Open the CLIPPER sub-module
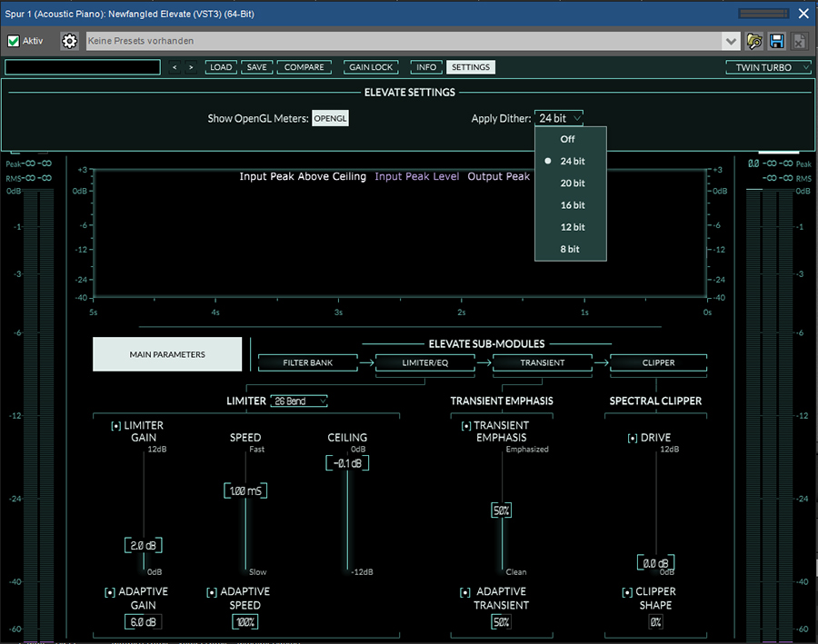The image size is (818, 644). [658, 363]
